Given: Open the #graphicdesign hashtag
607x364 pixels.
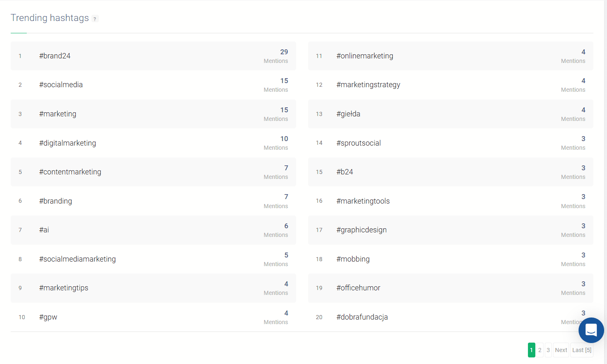Looking at the screenshot, I should click(362, 230).
